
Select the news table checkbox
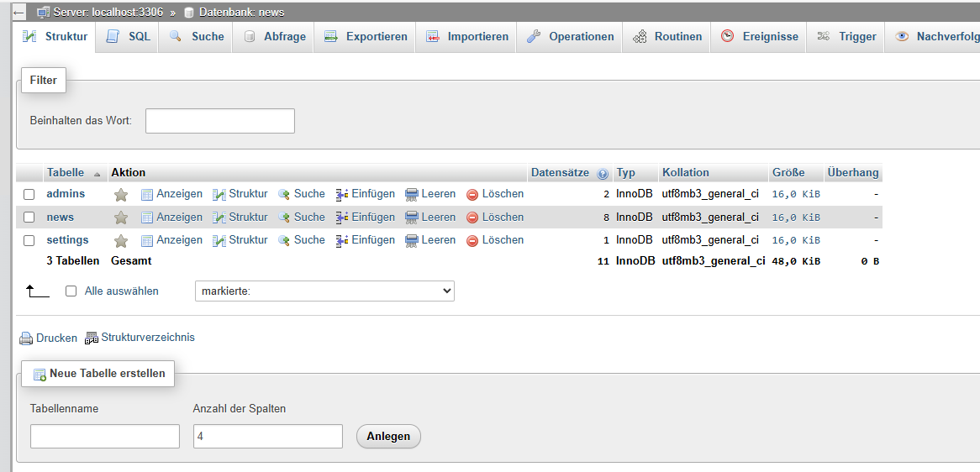[29, 218]
